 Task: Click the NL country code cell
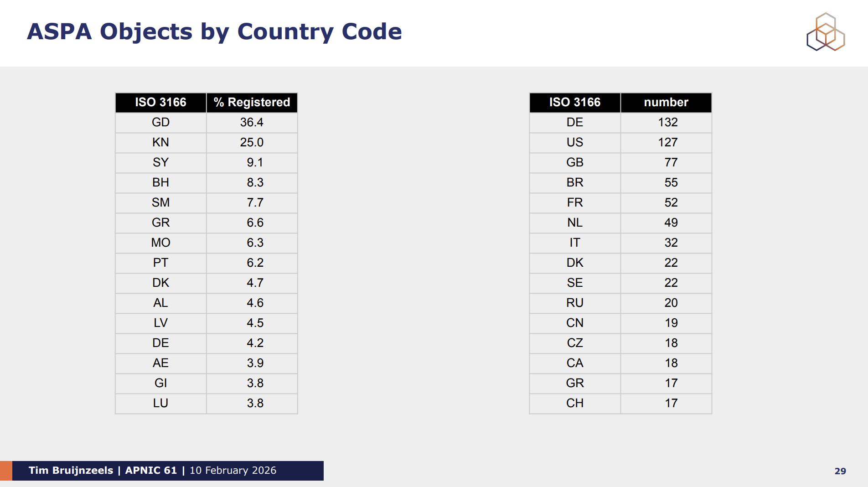pyautogui.click(x=574, y=223)
